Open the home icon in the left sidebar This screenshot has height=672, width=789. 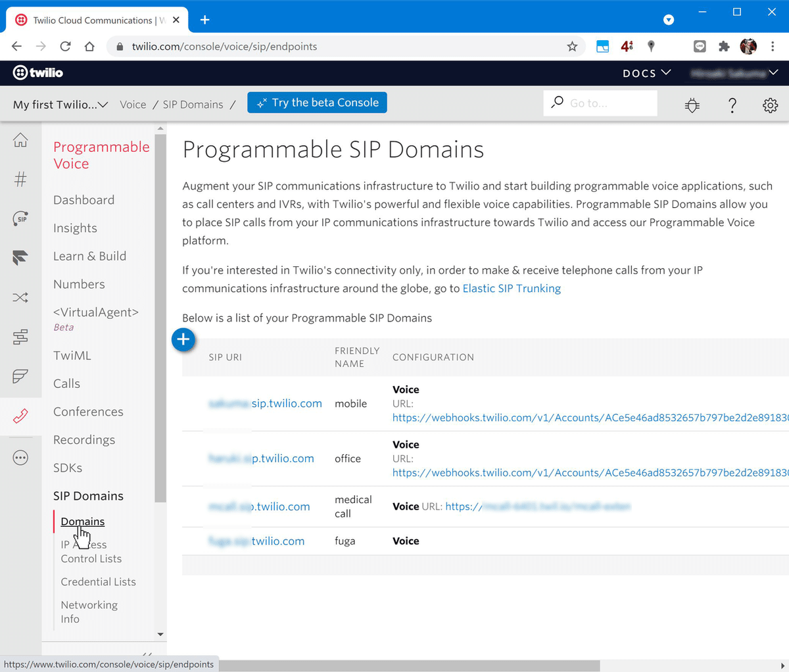point(20,140)
